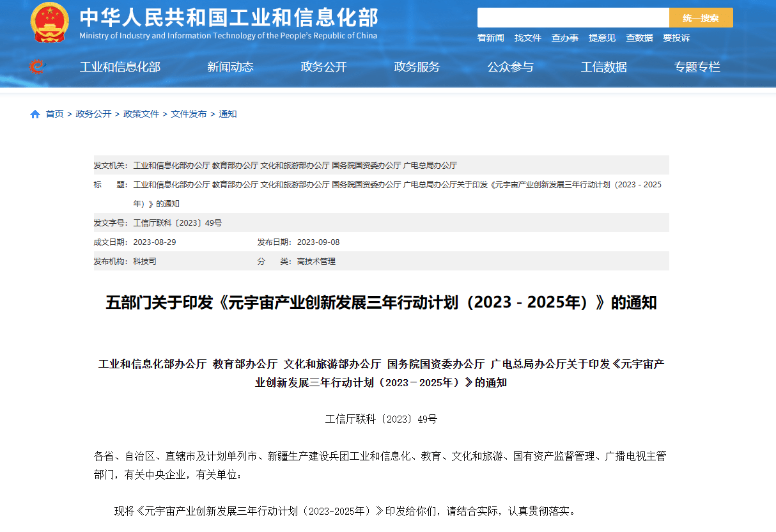Click the home icon in the breadcrumb
Screen dimensions: 776x532
click(x=35, y=113)
